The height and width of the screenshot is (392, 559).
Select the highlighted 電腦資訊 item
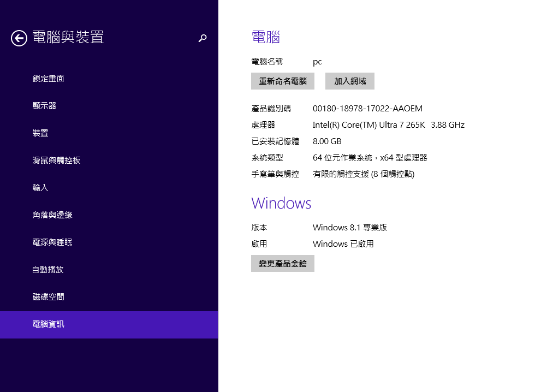tap(109, 325)
